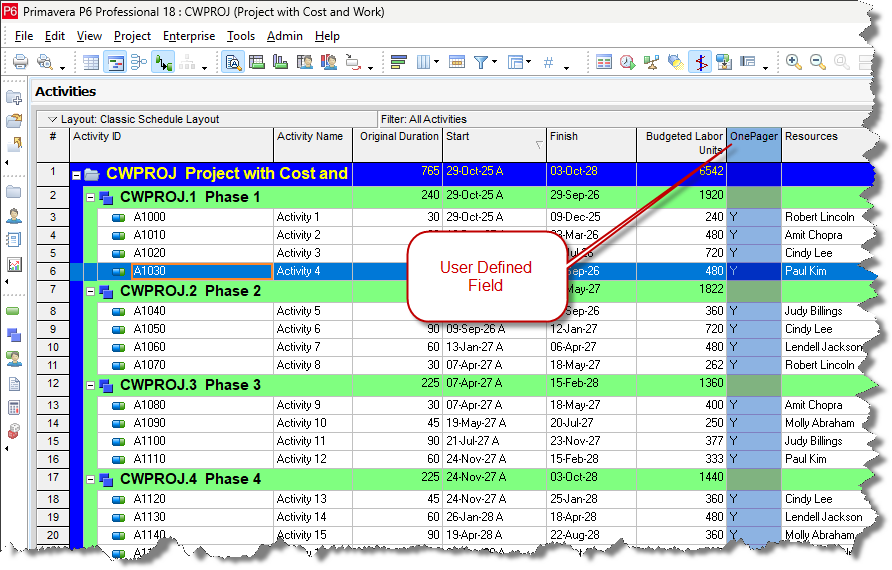Open the File menu

coord(23,36)
